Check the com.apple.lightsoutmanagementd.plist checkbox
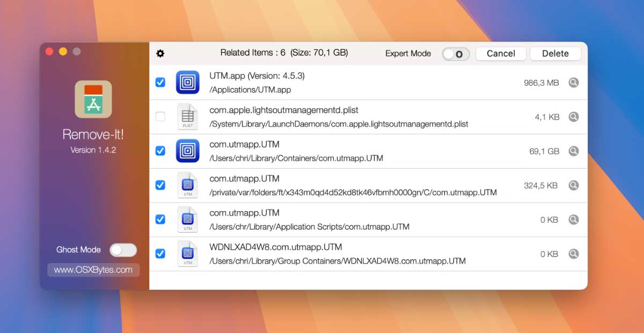 (160, 117)
